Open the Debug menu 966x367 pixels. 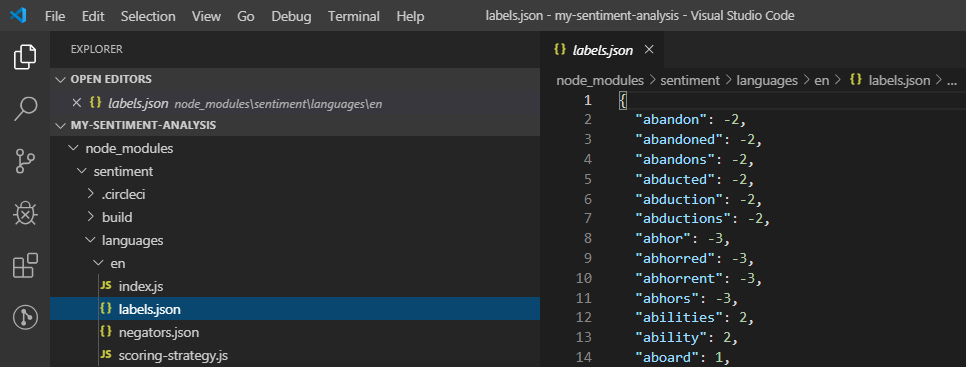pyautogui.click(x=291, y=16)
